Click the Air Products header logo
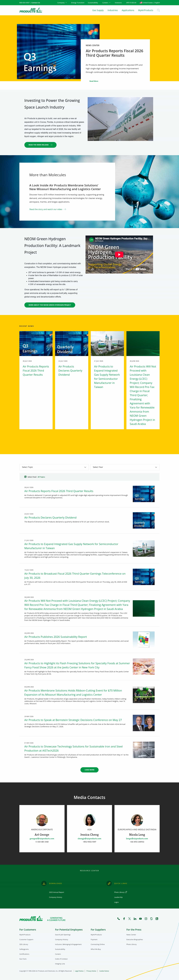This screenshot has width=179, height=980. [x=31, y=10]
